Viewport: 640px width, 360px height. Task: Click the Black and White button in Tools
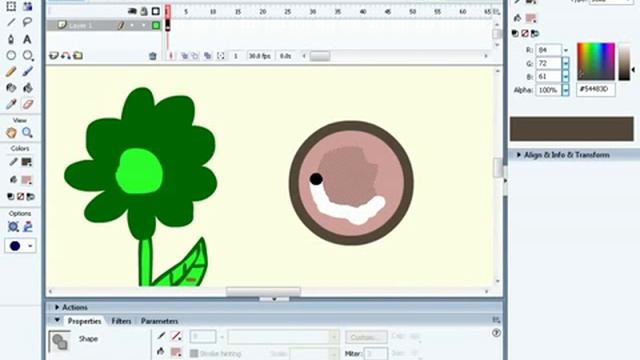pyautogui.click(x=11, y=197)
